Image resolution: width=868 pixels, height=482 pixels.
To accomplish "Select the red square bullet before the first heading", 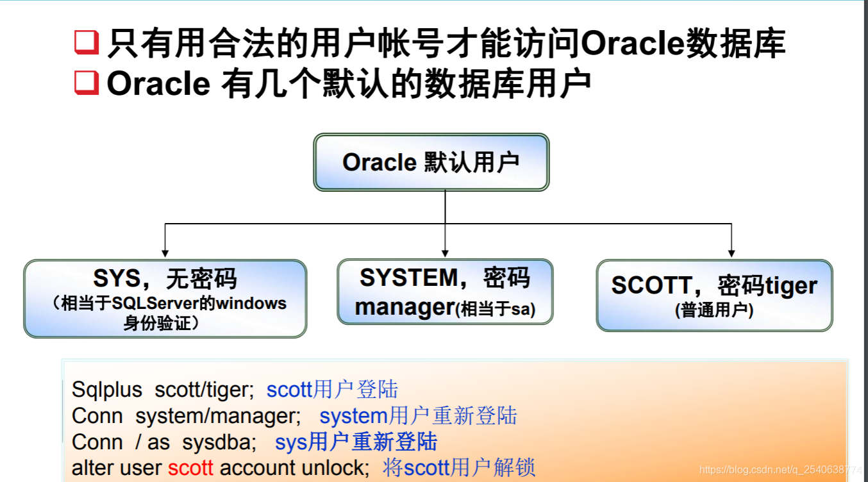I will [87, 42].
